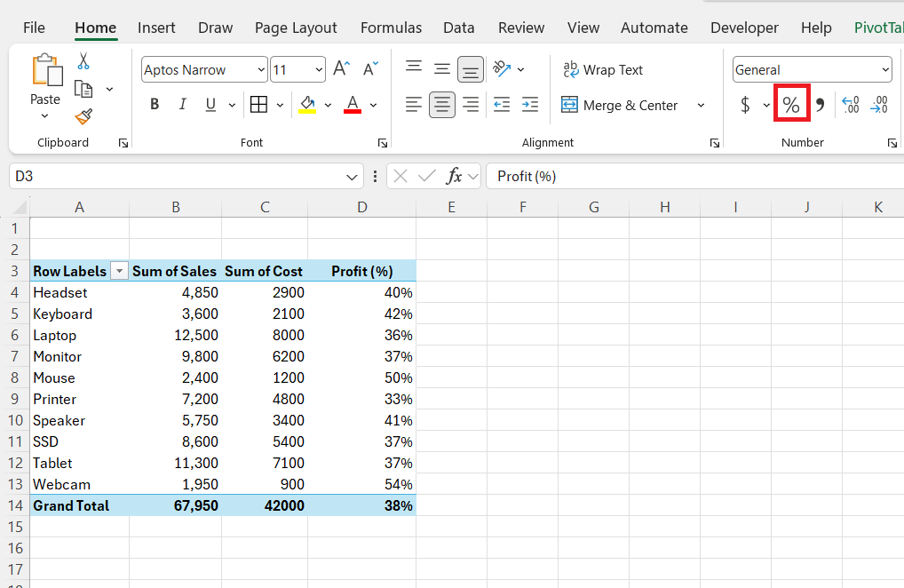904x588 pixels.
Task: Switch to the Developer tab
Action: point(744,28)
